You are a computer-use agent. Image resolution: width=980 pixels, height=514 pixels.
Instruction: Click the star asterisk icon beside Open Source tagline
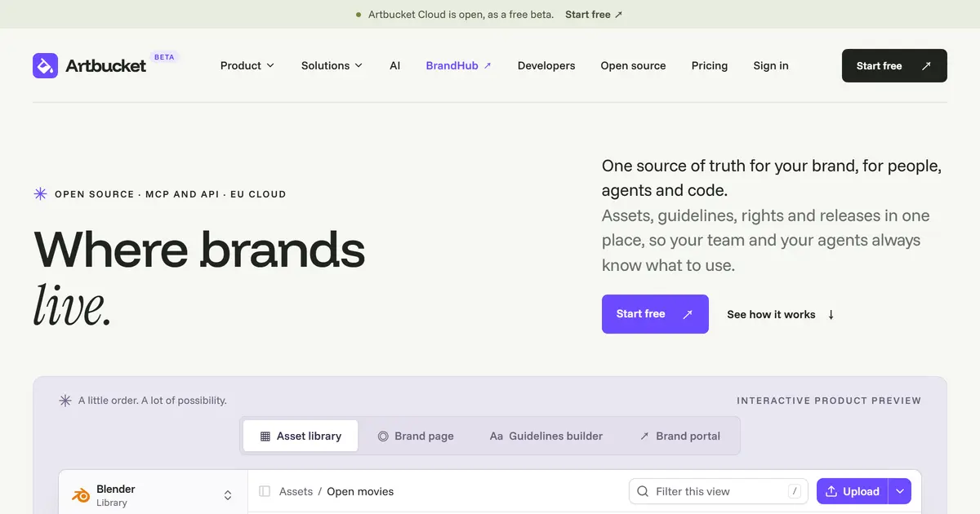click(40, 194)
